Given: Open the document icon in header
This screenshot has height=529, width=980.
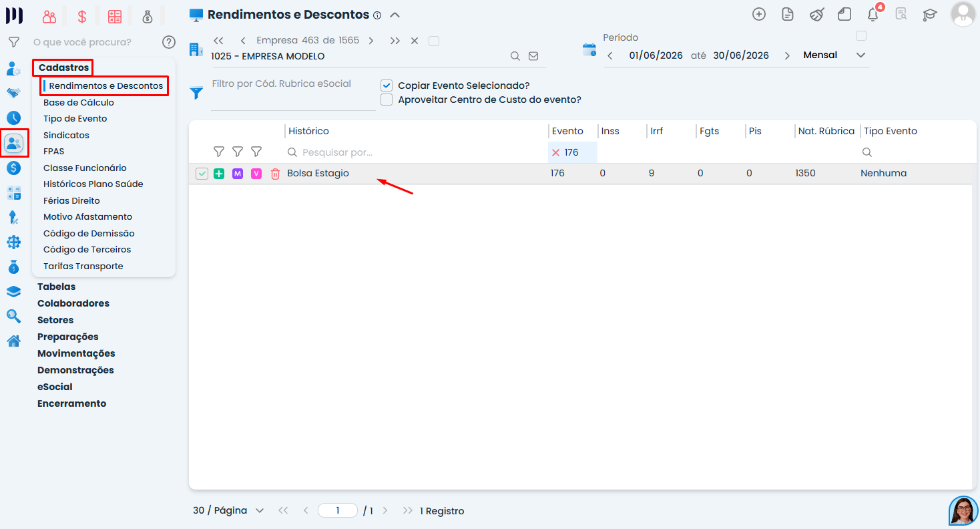Looking at the screenshot, I should [x=788, y=14].
